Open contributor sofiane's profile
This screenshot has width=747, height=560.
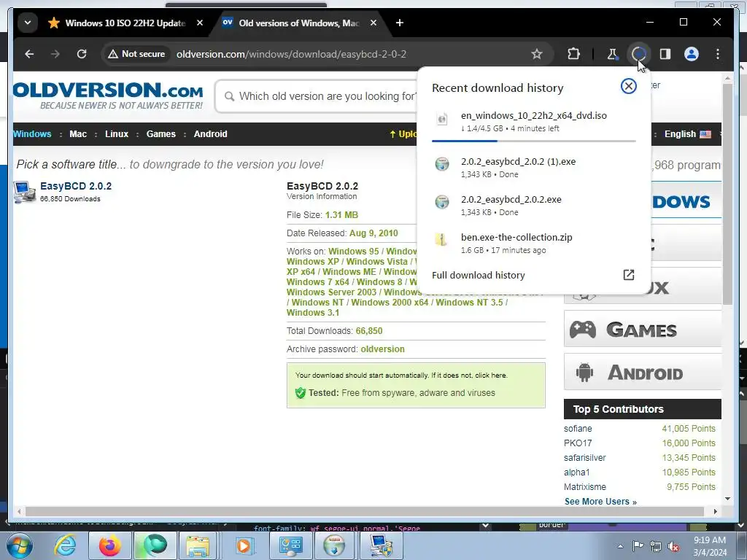pos(578,429)
